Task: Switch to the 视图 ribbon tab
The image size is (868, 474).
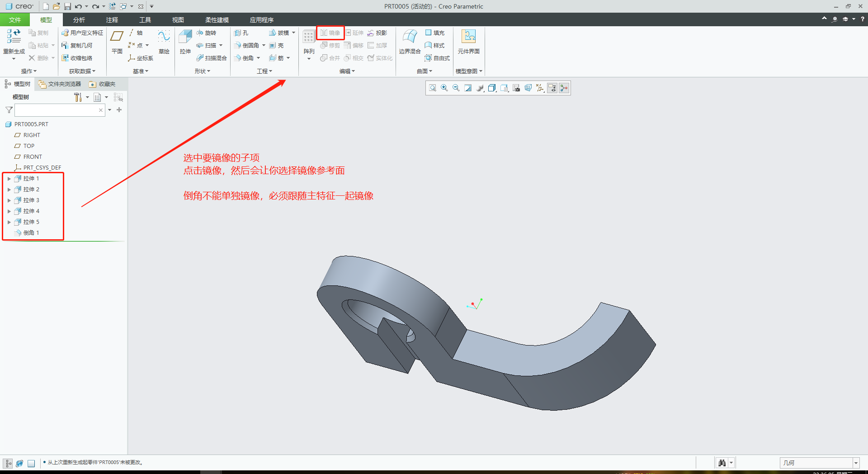Action: pyautogui.click(x=178, y=20)
